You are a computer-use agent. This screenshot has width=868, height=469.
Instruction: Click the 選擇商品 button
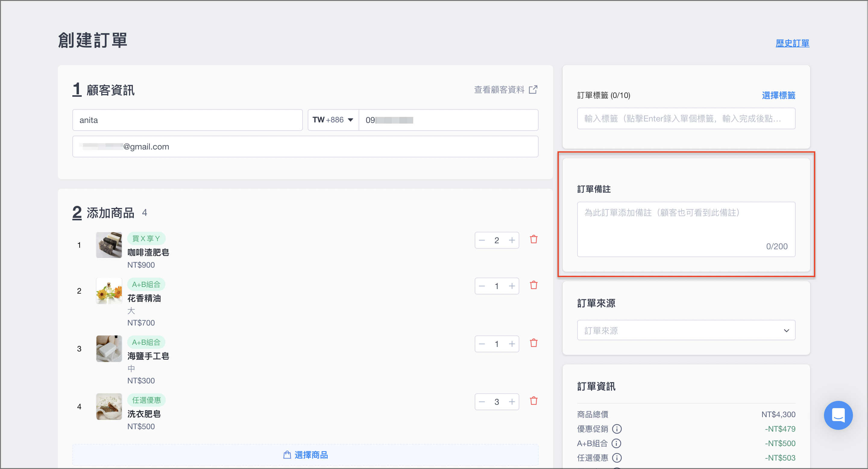tap(305, 455)
